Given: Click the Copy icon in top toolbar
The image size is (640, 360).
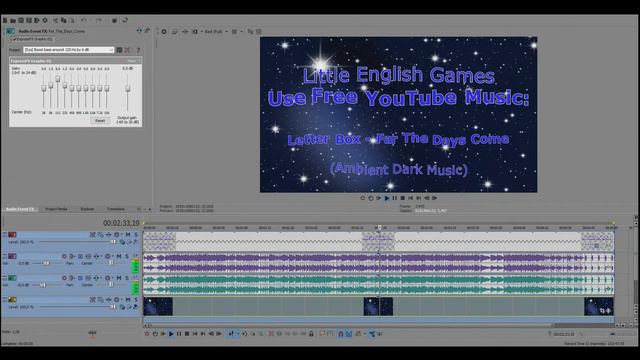Looking at the screenshot, I should [64, 20].
